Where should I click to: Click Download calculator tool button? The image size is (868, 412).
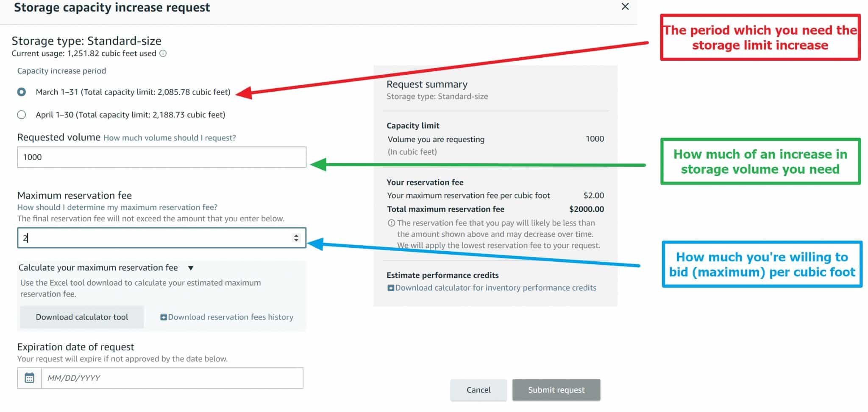[x=82, y=317]
